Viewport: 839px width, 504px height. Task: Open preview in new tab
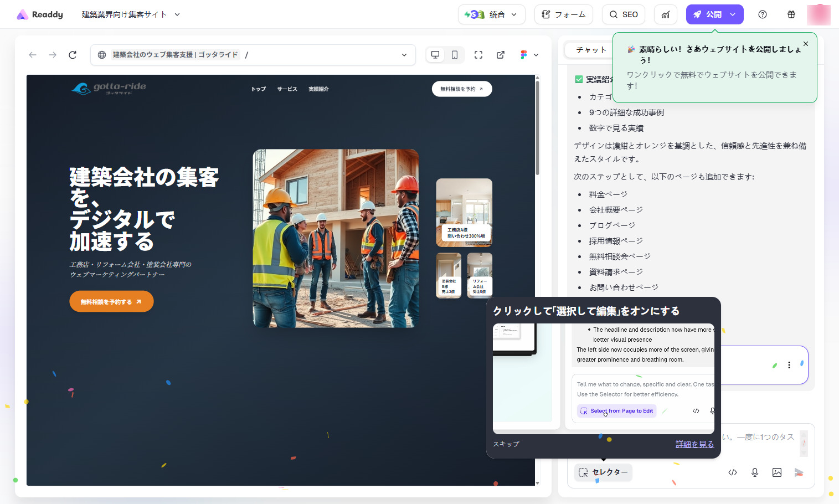501,55
